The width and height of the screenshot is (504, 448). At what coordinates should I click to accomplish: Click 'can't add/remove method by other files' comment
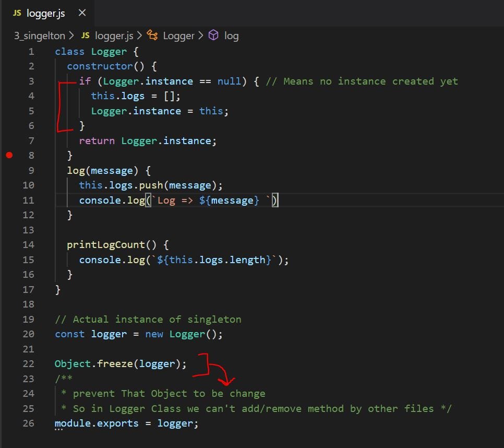pos(320,409)
